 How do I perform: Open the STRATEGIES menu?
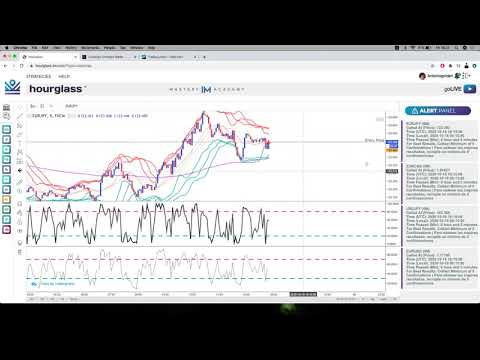tap(39, 76)
